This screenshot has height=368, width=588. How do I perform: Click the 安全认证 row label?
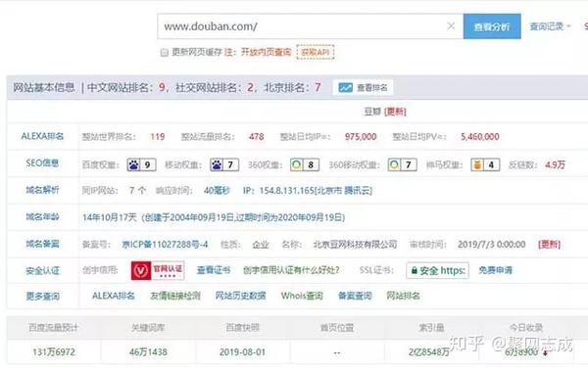click(x=42, y=271)
